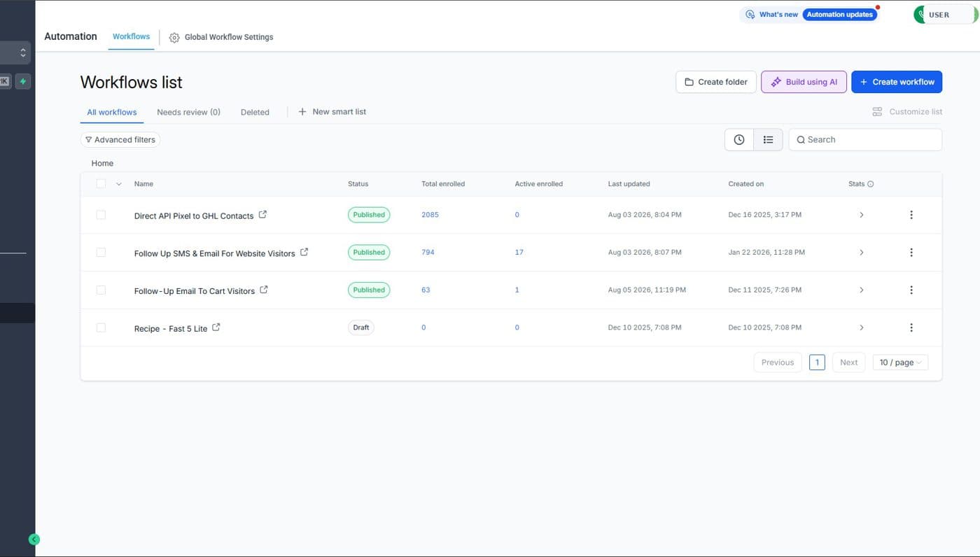Screen dimensions: 980x557
Task: Switch to Needs review (0) tab
Action: pos(188,112)
